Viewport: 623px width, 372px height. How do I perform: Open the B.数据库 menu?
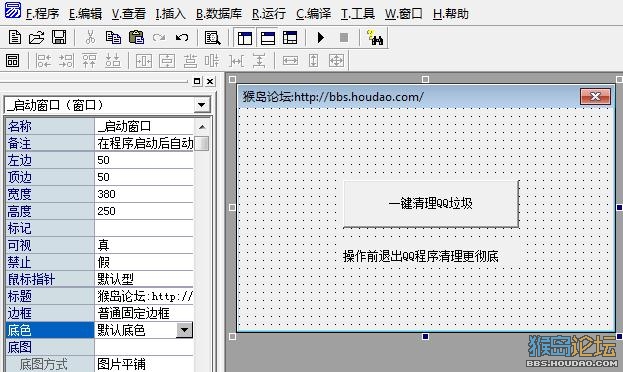pos(219,14)
